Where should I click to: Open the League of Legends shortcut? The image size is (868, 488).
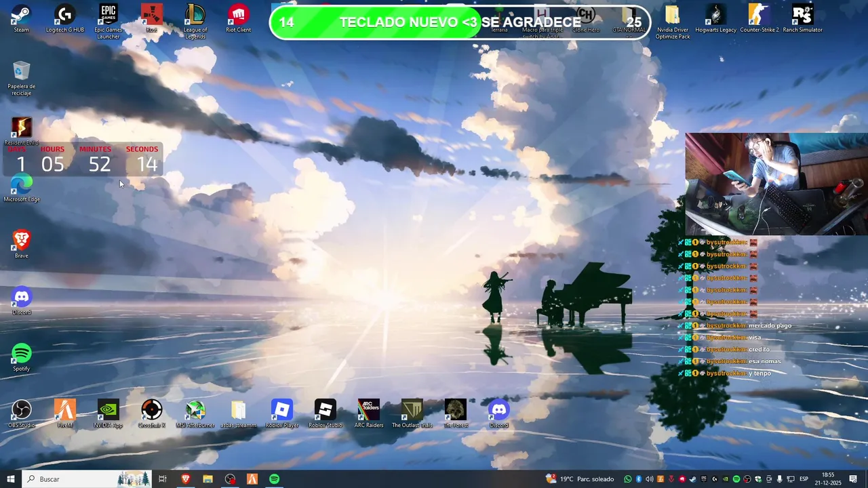point(195,22)
